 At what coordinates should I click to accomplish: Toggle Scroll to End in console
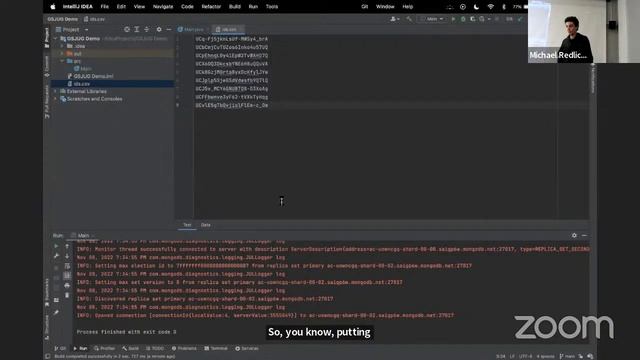pyautogui.click(x=67, y=276)
